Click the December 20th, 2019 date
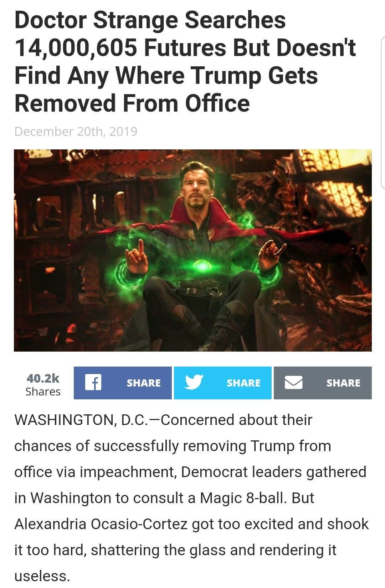 click(76, 132)
